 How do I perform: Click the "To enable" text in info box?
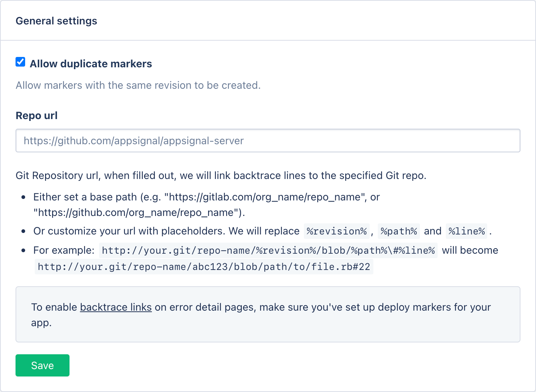click(x=54, y=307)
